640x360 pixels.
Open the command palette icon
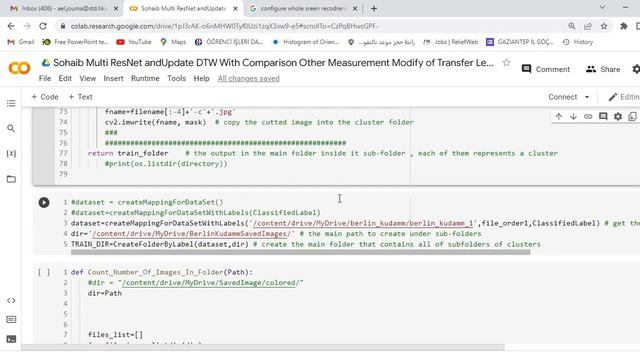[11, 320]
